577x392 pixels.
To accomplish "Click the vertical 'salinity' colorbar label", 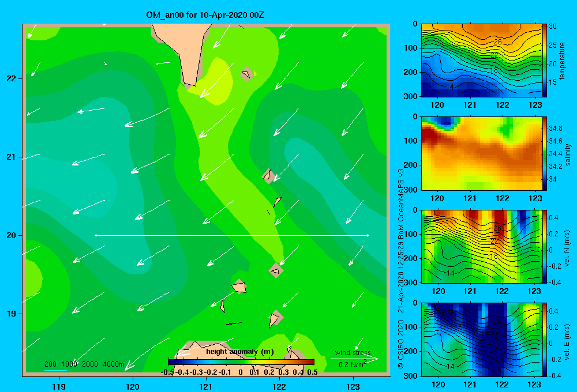I will (568, 154).
